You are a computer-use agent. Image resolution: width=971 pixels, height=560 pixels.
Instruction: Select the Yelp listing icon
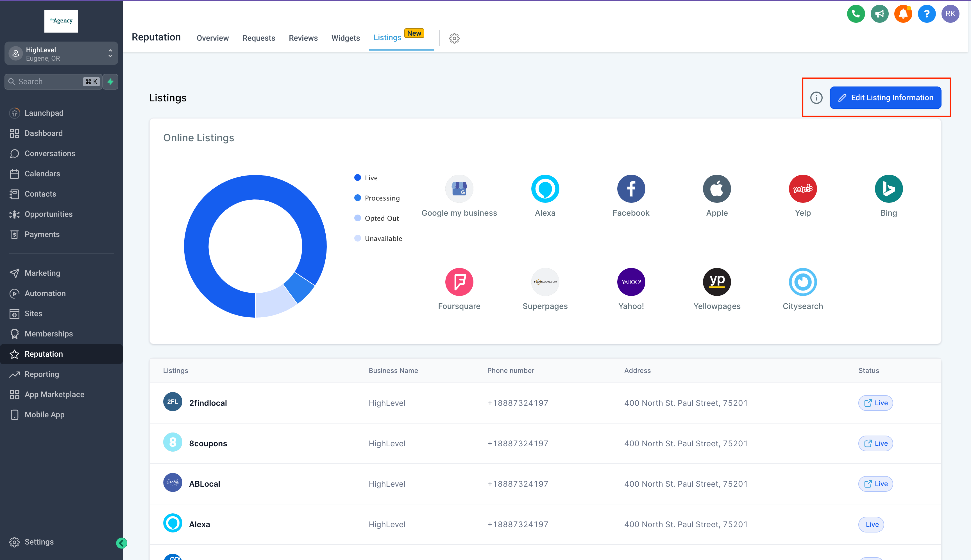pyautogui.click(x=802, y=188)
